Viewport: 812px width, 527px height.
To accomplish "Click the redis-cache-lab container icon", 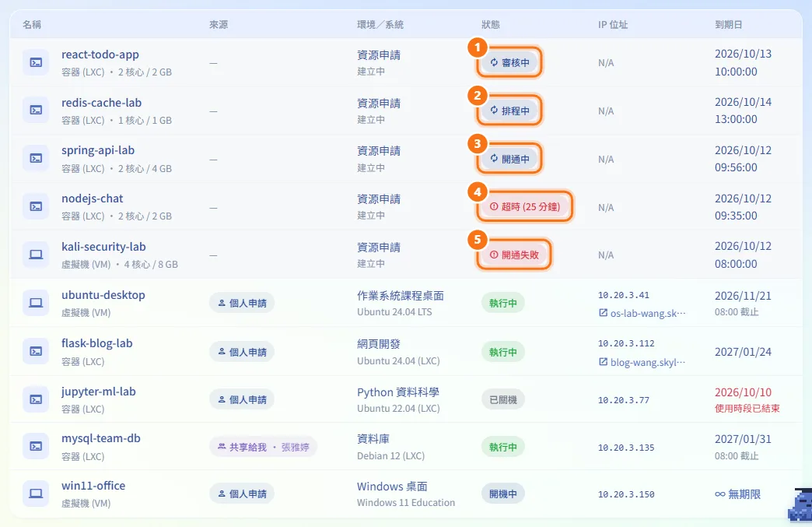I will point(36,111).
